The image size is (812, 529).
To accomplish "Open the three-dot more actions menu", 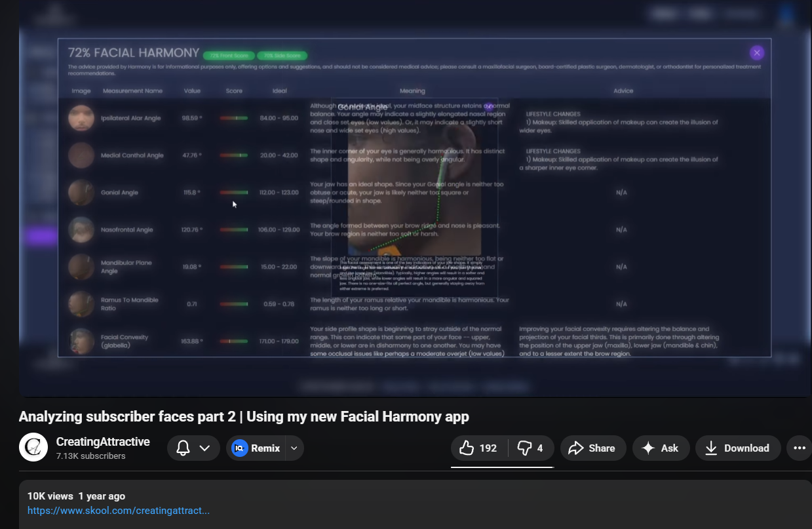I will [799, 448].
